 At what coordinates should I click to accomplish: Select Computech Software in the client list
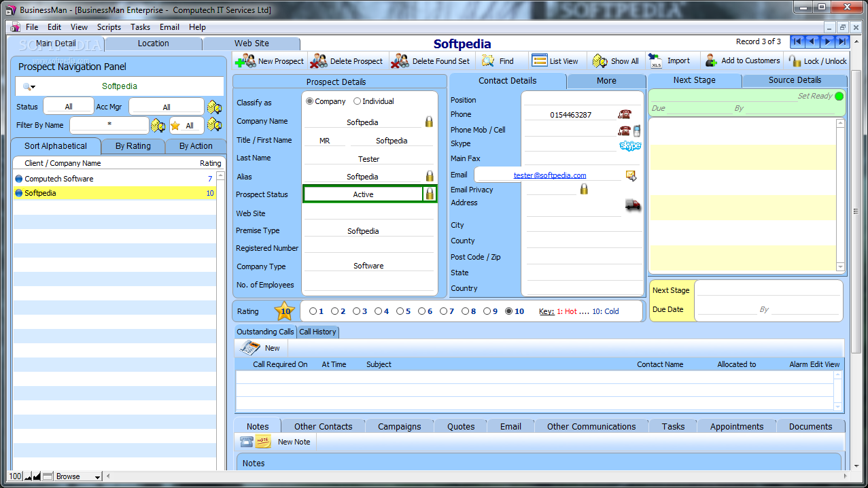116,179
